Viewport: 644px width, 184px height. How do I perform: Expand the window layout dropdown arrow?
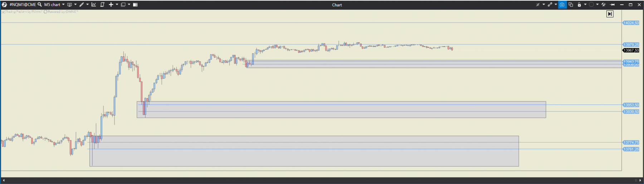coord(129,5)
